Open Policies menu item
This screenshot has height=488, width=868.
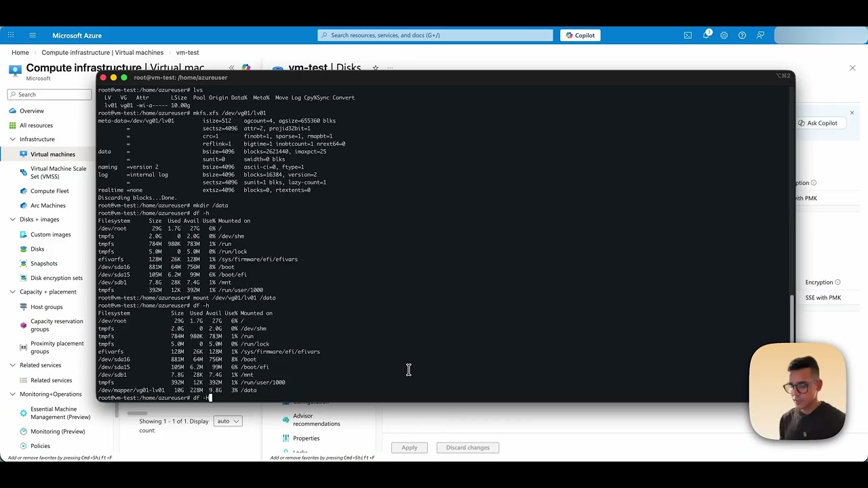[x=40, y=446]
